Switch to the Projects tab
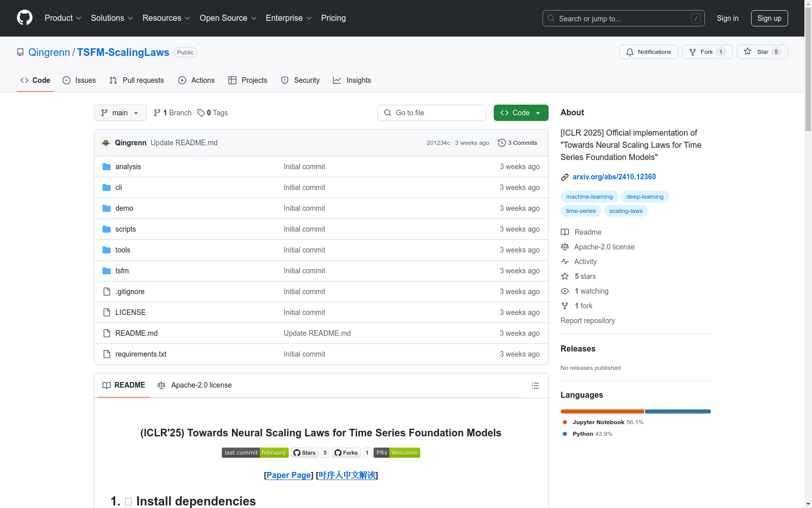The width and height of the screenshot is (812, 508). pos(248,80)
